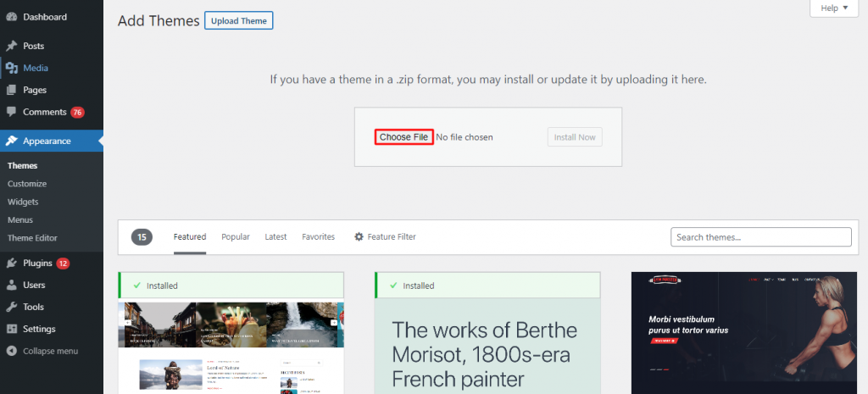Open the Gym Master theme thumbnail
The height and width of the screenshot is (394, 868).
[744, 333]
